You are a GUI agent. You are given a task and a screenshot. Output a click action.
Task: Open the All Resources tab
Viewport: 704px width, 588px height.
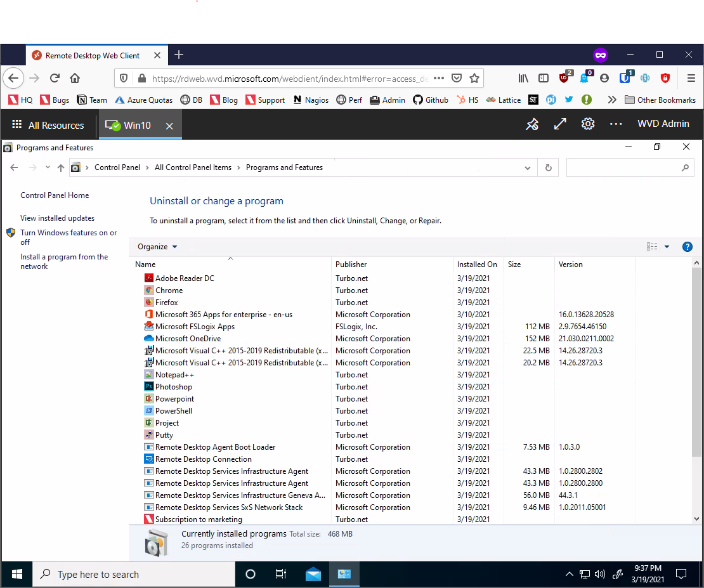(x=48, y=126)
